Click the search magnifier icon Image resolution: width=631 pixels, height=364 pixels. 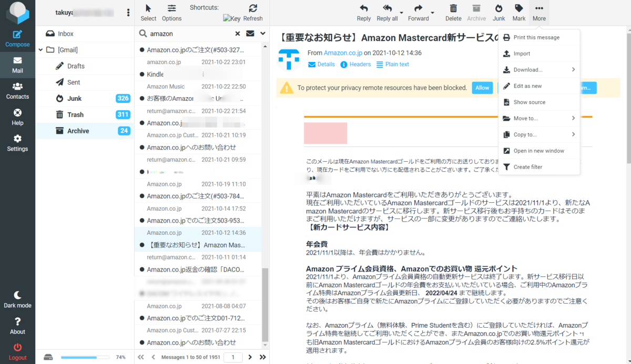[143, 34]
